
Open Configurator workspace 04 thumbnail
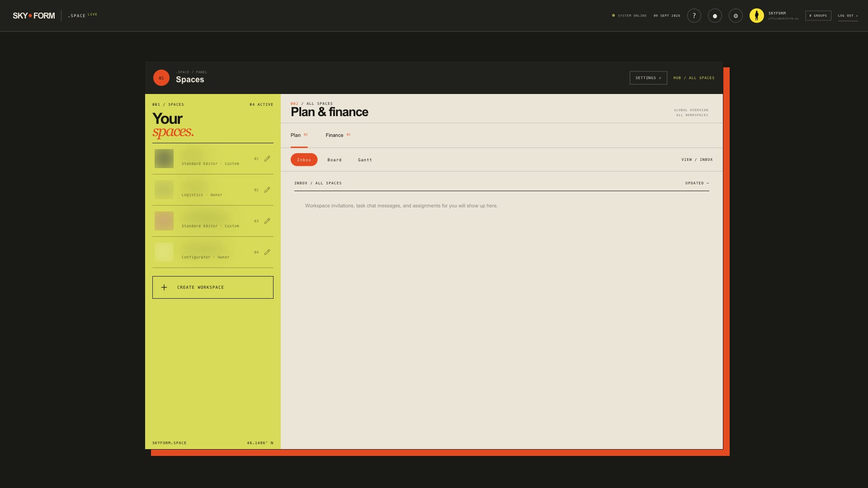click(x=164, y=252)
